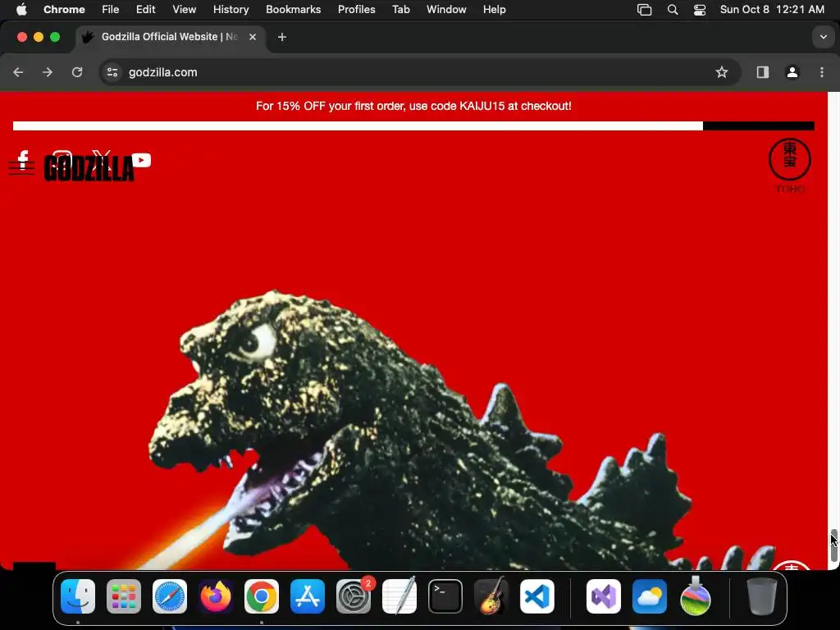Click the date and time display
The width and height of the screenshot is (840, 630).
pos(772,10)
